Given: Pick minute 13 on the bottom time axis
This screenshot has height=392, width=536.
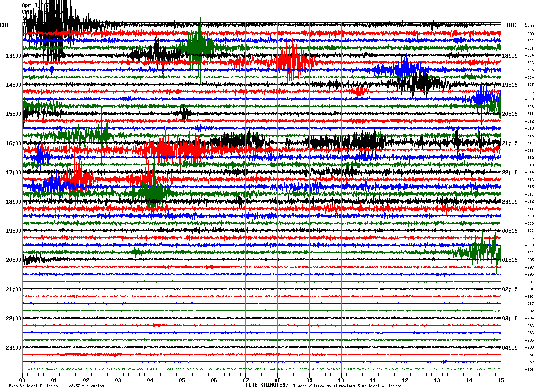Looking at the screenshot, I should click(x=437, y=380).
